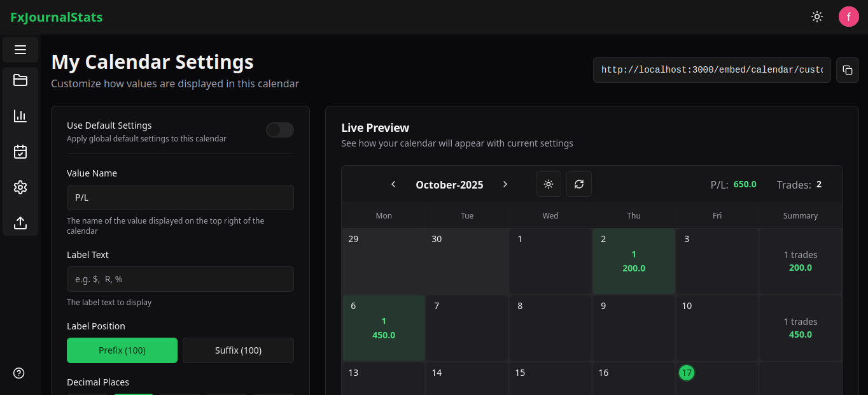Click the profile avatar button
868x395 pixels.
point(848,17)
